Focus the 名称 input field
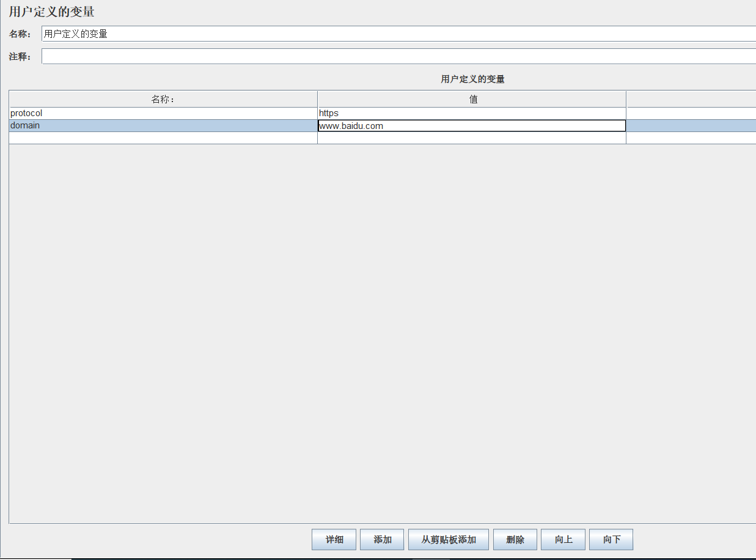The image size is (756, 560). pos(398,34)
